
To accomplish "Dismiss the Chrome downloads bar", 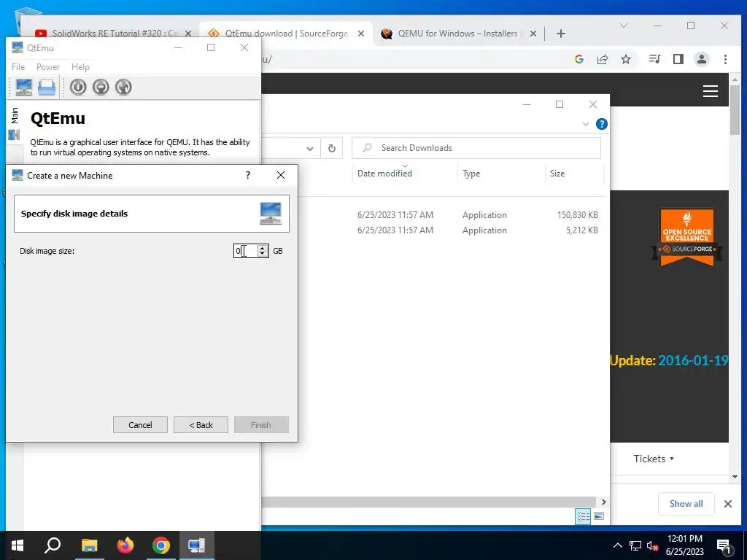I will (x=728, y=504).
